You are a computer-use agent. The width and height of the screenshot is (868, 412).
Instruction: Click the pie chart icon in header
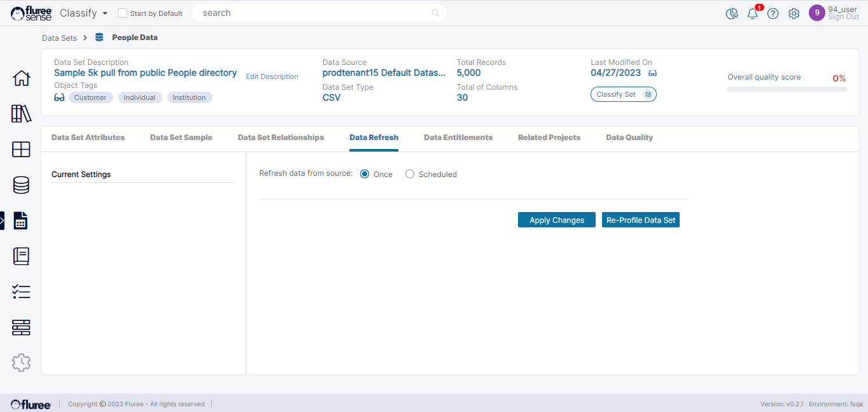(732, 13)
